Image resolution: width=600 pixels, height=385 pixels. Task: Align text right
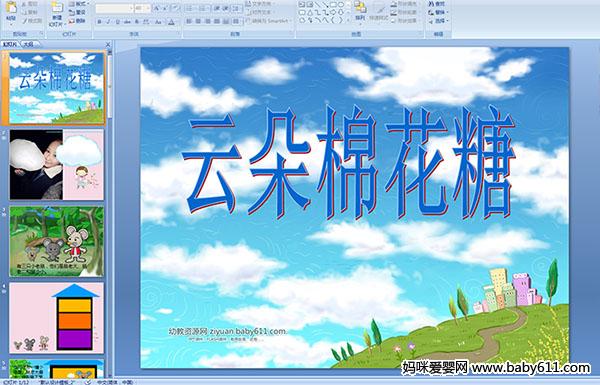[208, 21]
